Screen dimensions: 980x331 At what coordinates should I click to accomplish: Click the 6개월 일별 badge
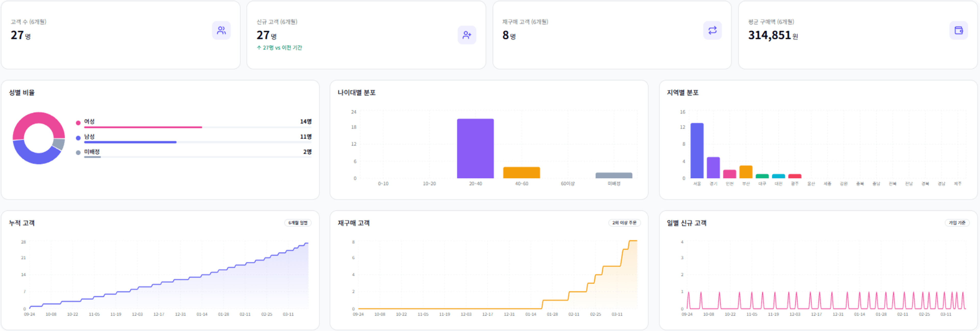pos(298,223)
